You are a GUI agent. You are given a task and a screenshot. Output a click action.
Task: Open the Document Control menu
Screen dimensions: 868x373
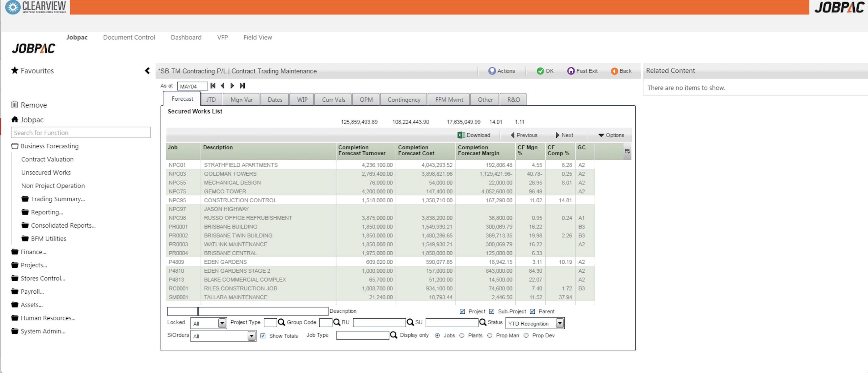[x=129, y=37]
